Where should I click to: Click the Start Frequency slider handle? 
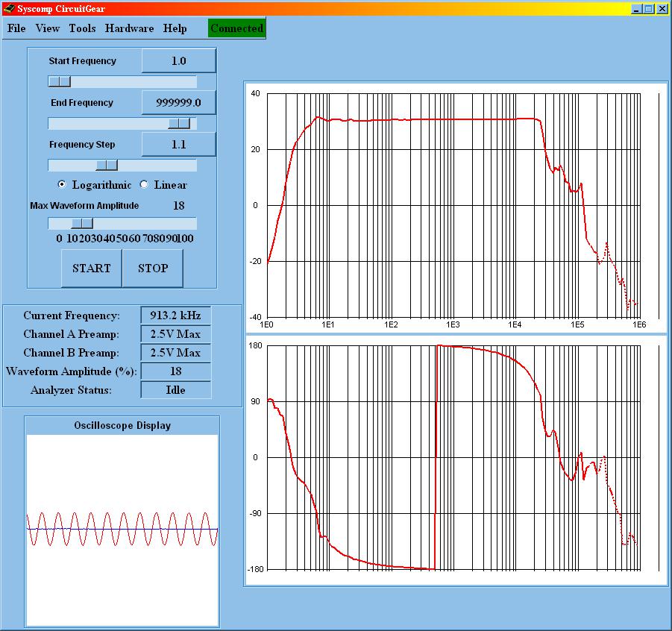(x=60, y=81)
